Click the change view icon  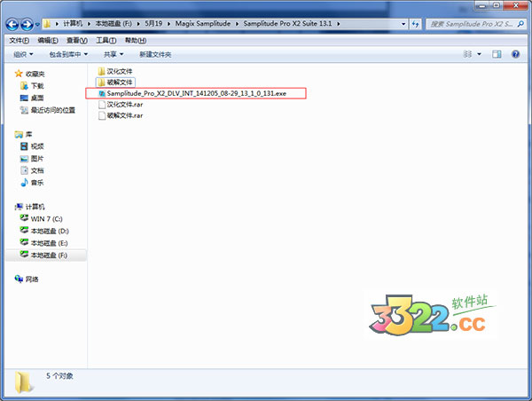[x=468, y=54]
